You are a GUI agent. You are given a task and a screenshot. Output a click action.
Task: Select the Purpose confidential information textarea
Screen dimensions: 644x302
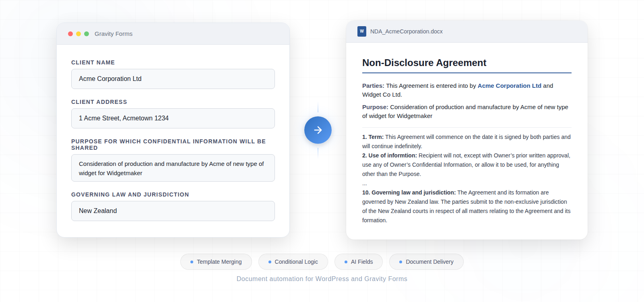coord(173,168)
